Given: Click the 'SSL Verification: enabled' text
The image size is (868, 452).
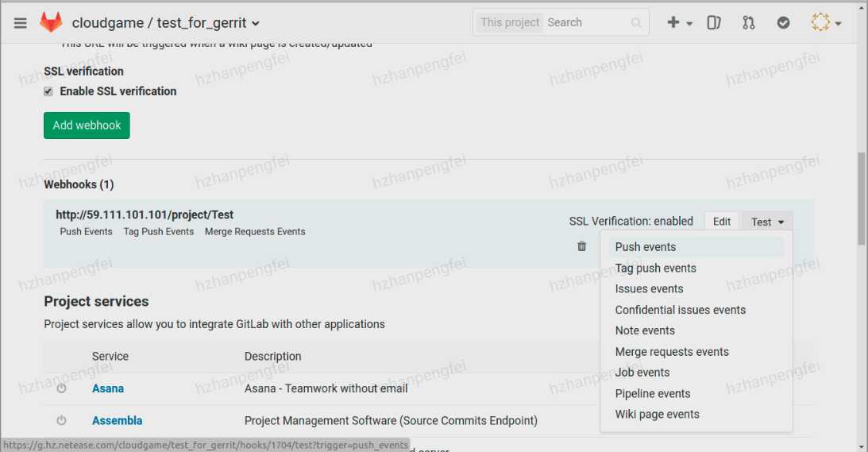Looking at the screenshot, I should 631,222.
